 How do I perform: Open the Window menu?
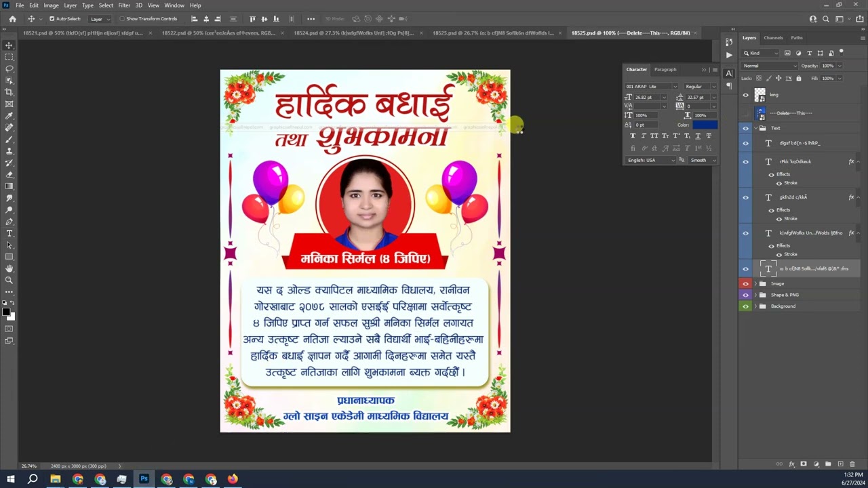click(x=174, y=5)
